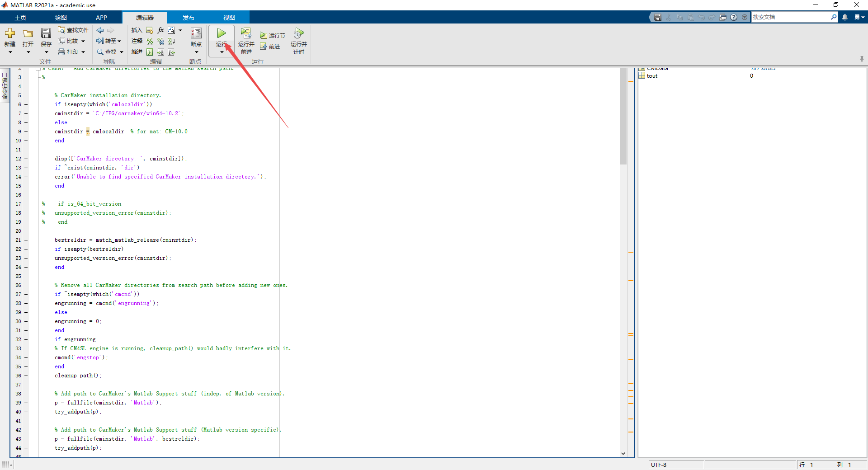Open the New (新建) dropdown arrow
Viewport: 868px width, 470px height.
click(10, 52)
